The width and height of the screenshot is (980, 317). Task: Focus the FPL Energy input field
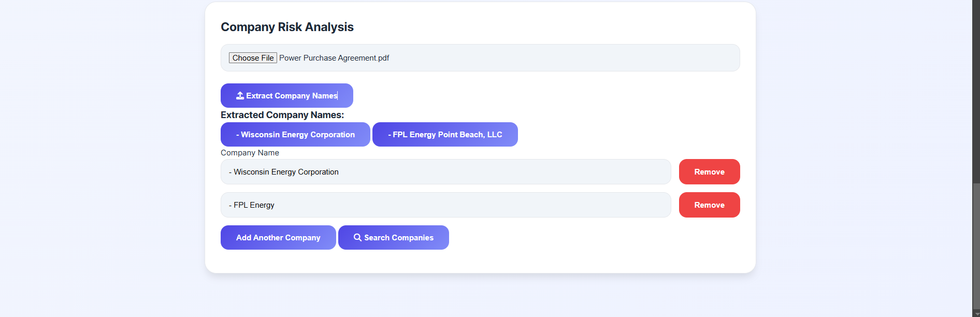pyautogui.click(x=445, y=205)
